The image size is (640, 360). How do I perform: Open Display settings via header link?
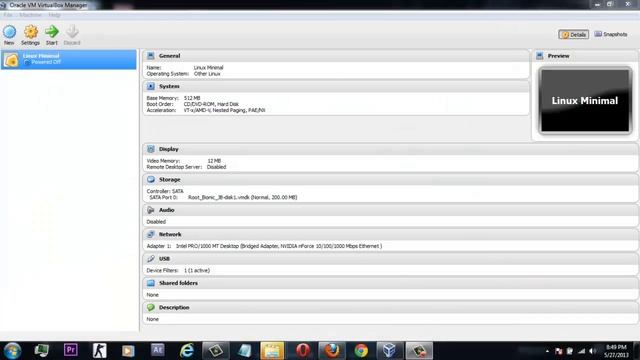tap(169, 149)
